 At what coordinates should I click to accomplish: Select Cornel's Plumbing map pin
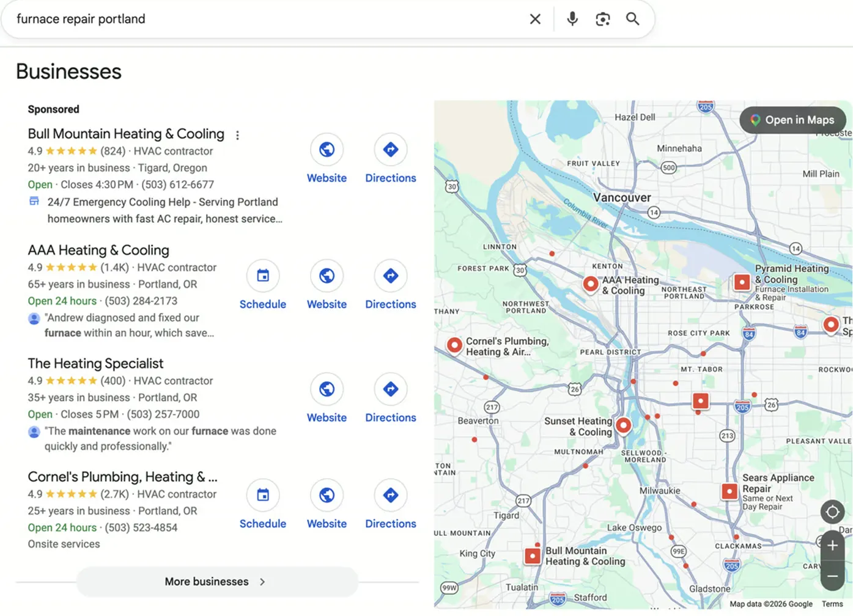(x=454, y=346)
